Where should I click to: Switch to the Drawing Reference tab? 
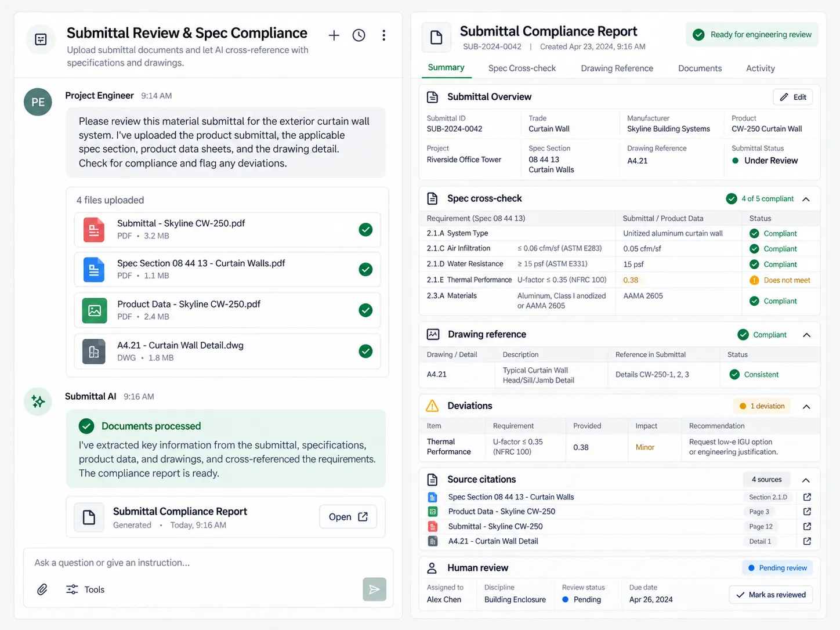tap(617, 68)
